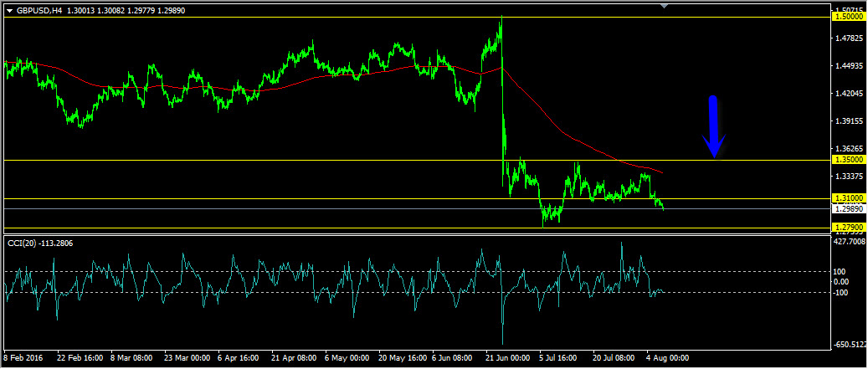This screenshot has height=369, width=868.
Task: Click the 21 Jun 00:00 time label
Action: (508, 357)
